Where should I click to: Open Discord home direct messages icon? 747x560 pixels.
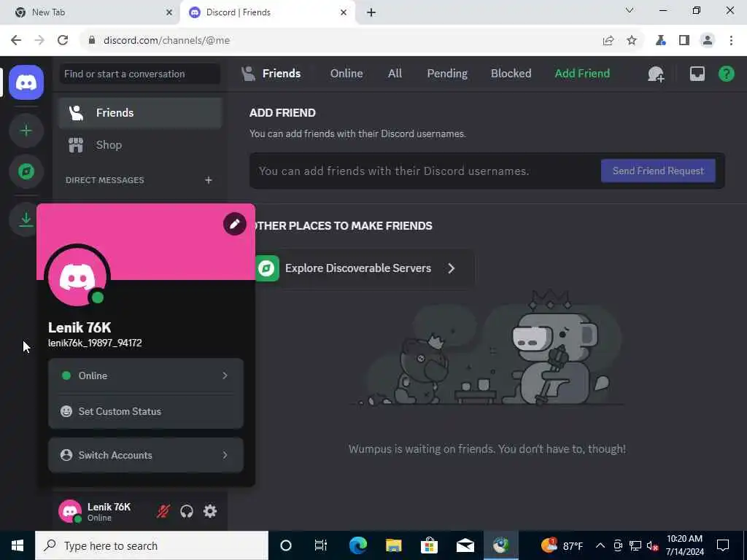pos(26,82)
